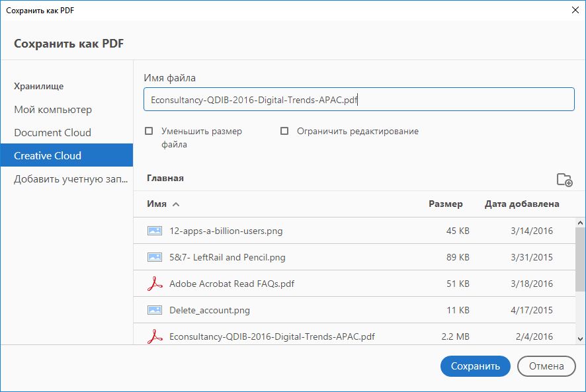Close the Save as PDF dialog
Screen dimensions: 586x392
pos(573,10)
